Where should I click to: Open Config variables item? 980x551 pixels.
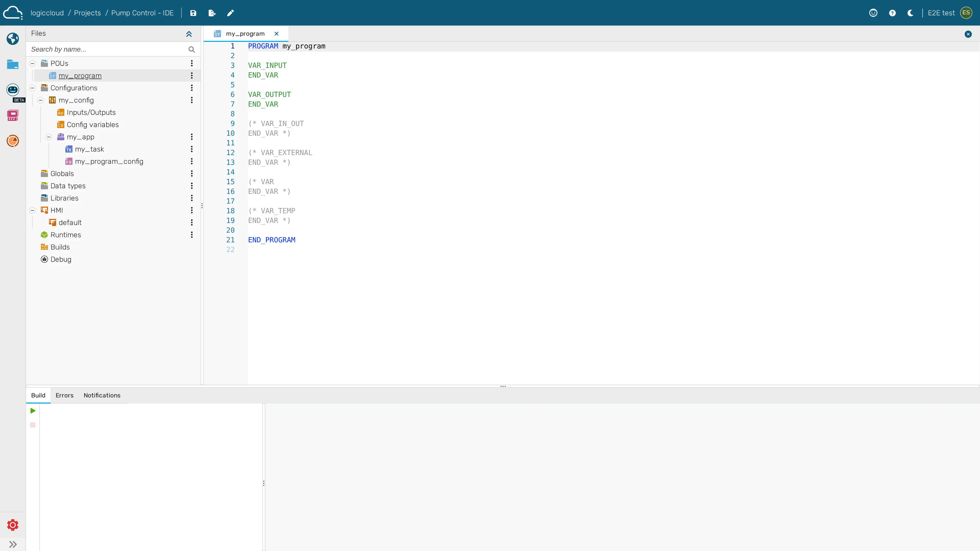tap(92, 125)
